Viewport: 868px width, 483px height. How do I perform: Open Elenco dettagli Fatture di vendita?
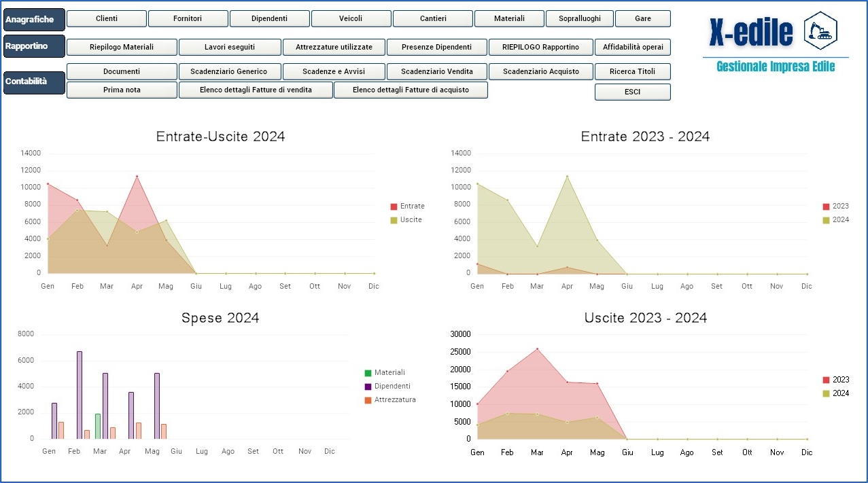256,90
